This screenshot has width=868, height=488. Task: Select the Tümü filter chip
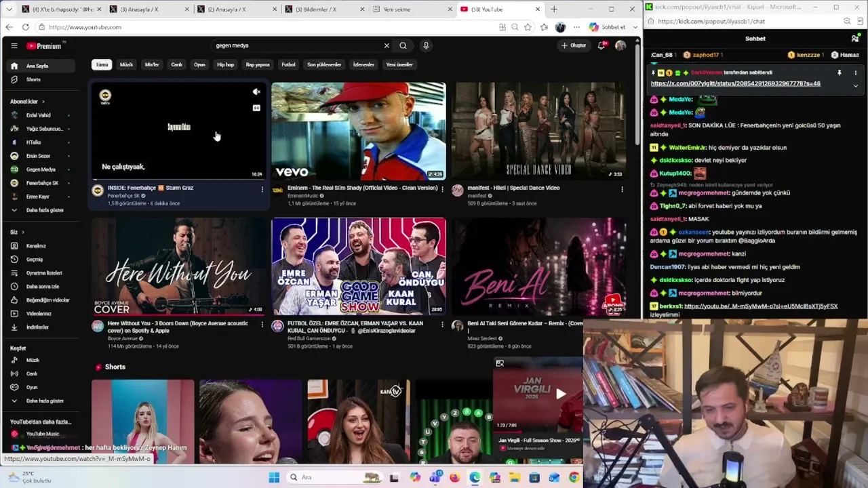tap(102, 64)
